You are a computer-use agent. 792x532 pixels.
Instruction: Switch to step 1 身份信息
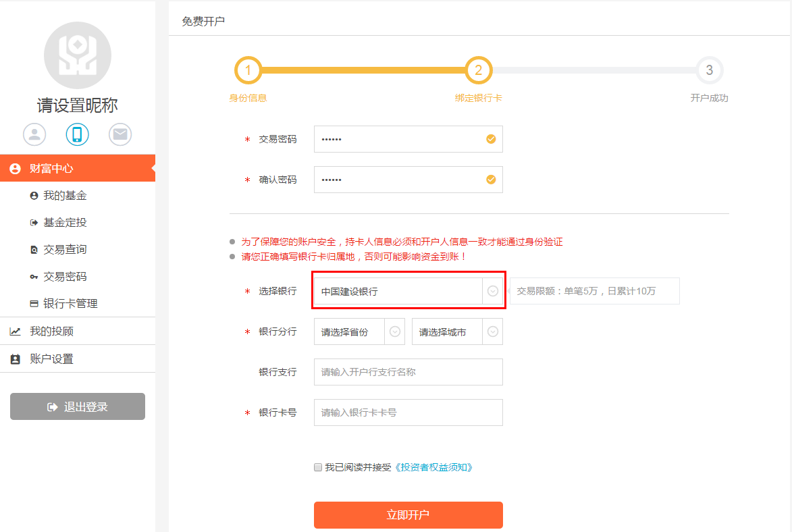pyautogui.click(x=248, y=70)
